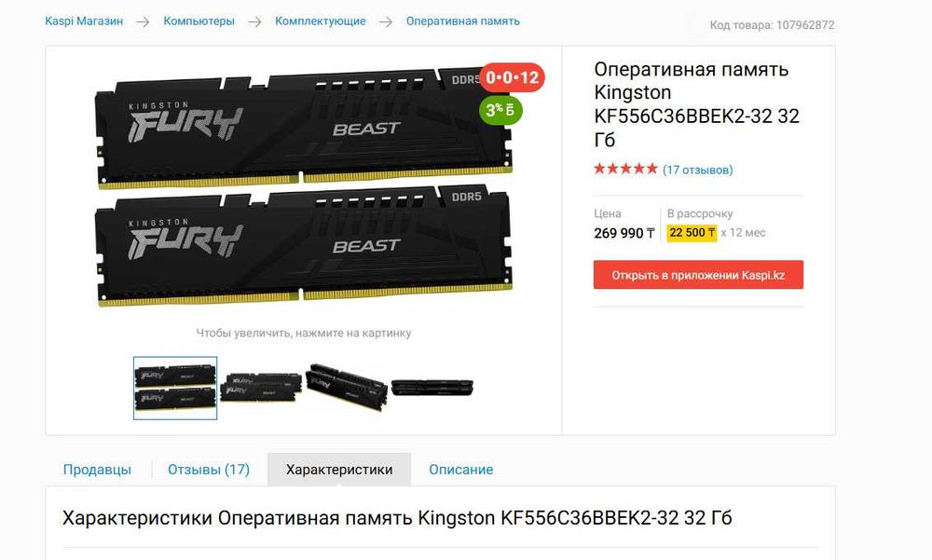Click the arrow after Kaspi Магазин breadcrumb
This screenshot has height=560, width=932.
click(143, 22)
